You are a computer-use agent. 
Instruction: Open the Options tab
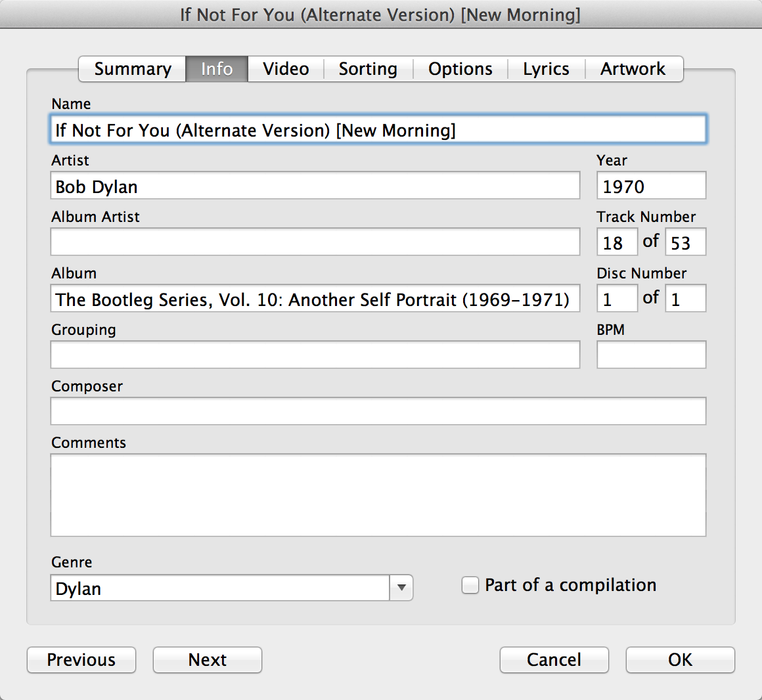(x=460, y=69)
